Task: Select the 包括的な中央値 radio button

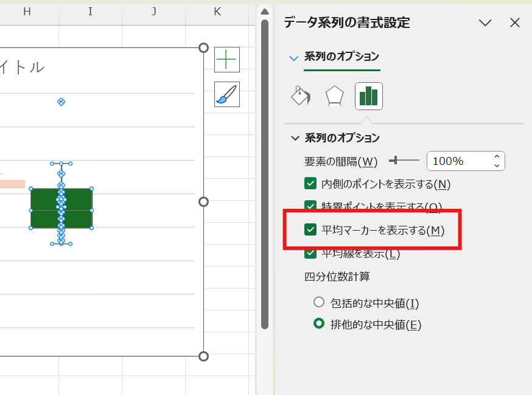Action: pyautogui.click(x=318, y=301)
